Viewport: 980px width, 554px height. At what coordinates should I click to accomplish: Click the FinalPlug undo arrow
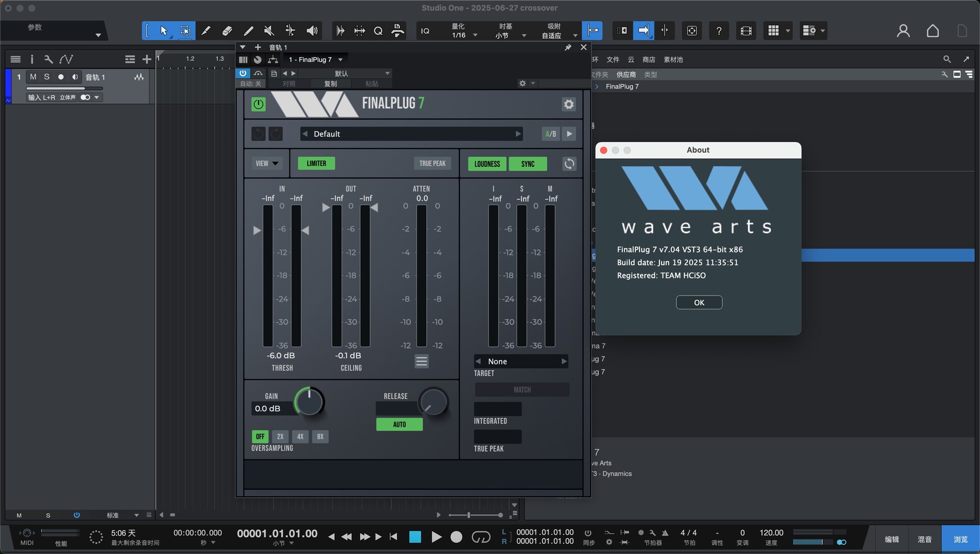point(258,134)
